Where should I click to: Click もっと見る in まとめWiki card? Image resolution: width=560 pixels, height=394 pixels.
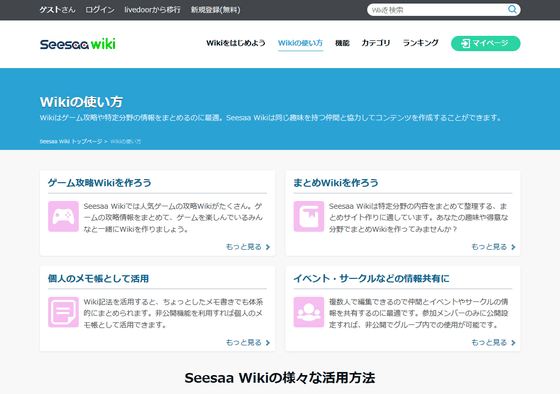[x=493, y=247]
